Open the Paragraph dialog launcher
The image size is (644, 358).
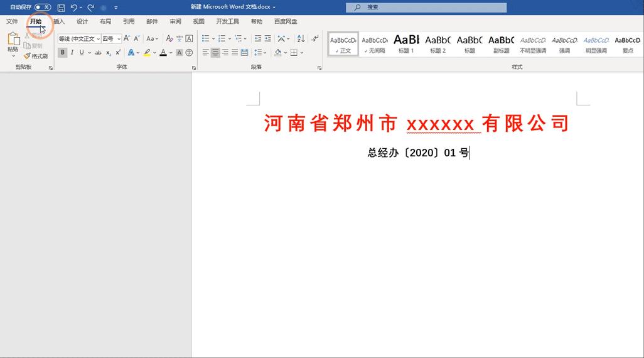tap(319, 68)
